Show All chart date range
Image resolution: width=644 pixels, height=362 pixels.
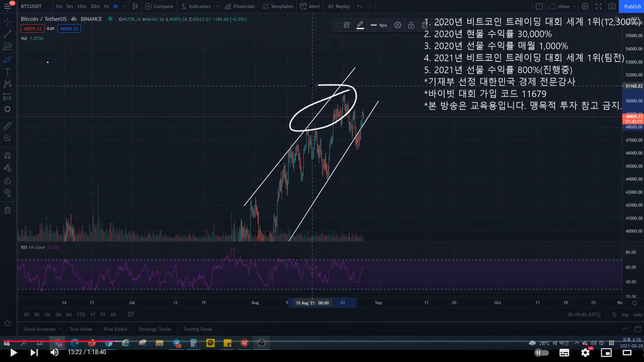113,314
